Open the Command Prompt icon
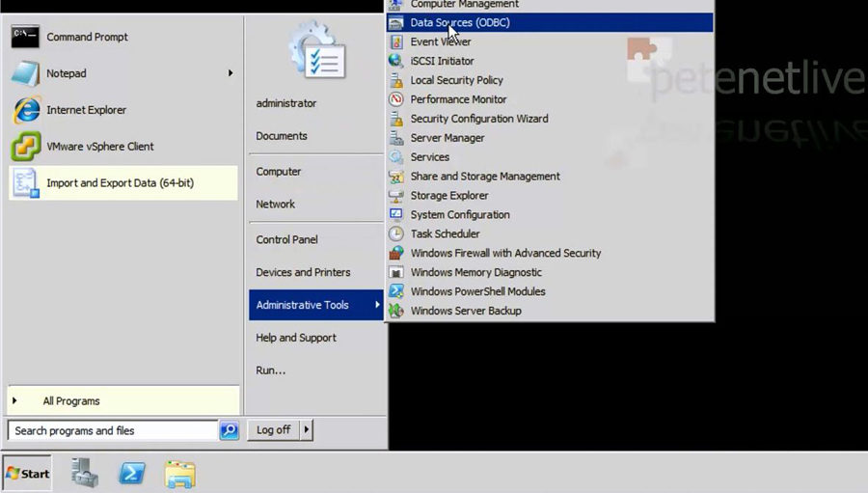The width and height of the screenshot is (868, 493). [25, 37]
